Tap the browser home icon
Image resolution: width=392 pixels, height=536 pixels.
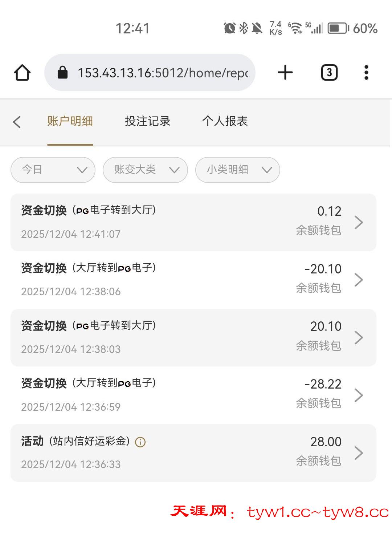22,73
